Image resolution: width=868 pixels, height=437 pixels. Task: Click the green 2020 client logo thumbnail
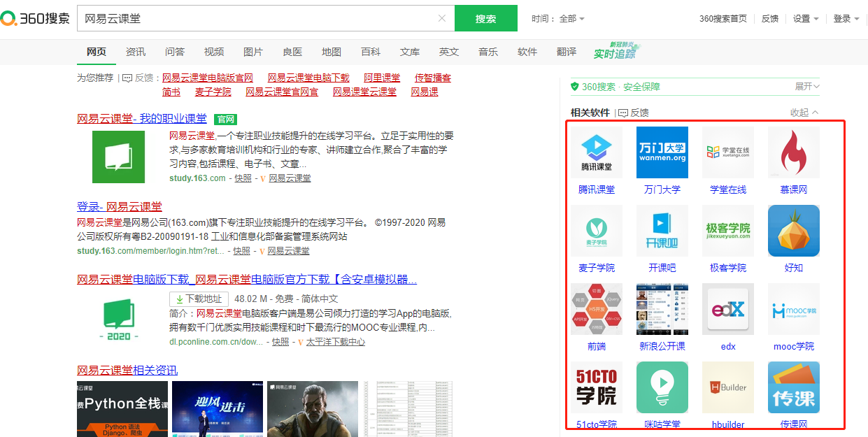(x=118, y=318)
